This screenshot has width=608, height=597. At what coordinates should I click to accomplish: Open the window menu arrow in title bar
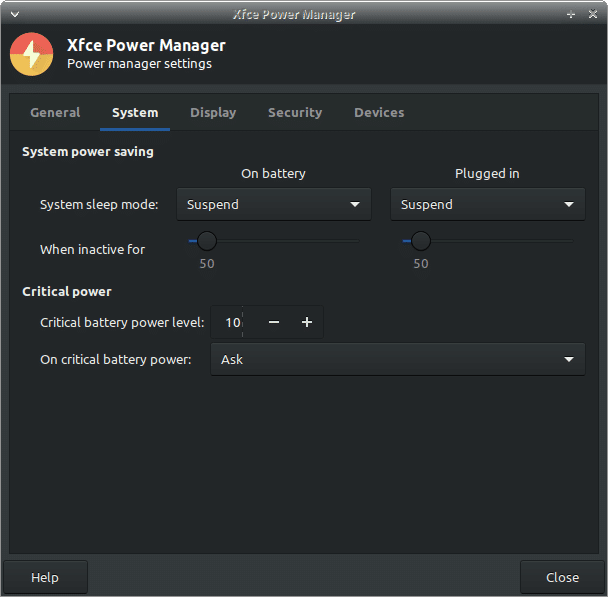point(15,14)
